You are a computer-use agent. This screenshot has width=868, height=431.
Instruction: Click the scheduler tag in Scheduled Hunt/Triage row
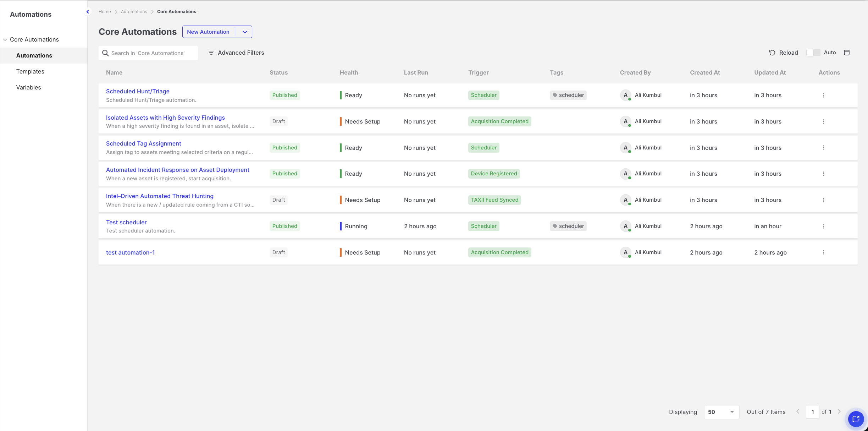[x=568, y=95]
